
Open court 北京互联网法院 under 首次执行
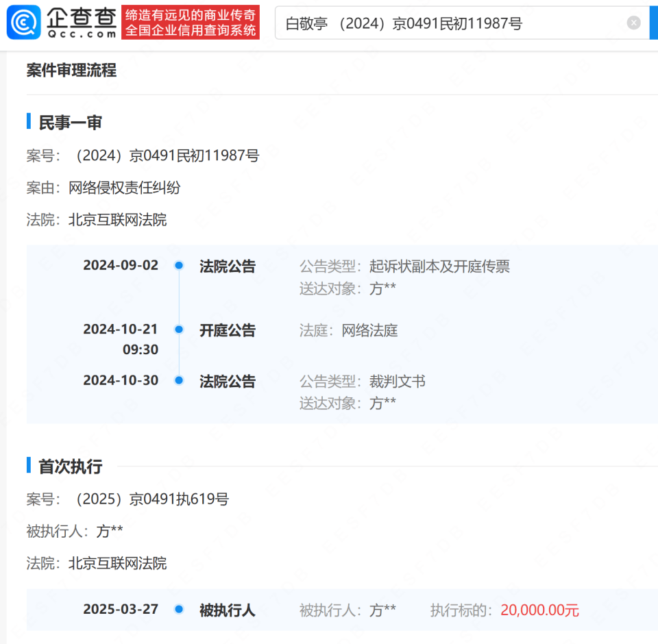[x=117, y=563]
